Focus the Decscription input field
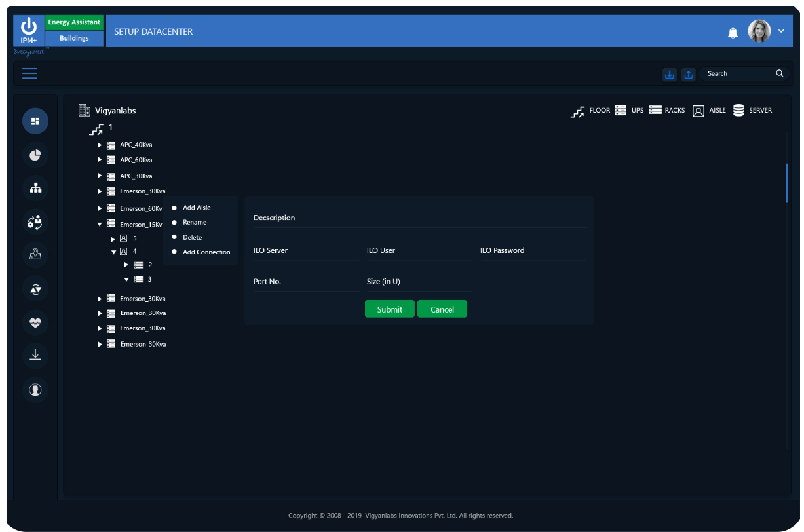The height and width of the screenshot is (532, 804). [x=420, y=218]
